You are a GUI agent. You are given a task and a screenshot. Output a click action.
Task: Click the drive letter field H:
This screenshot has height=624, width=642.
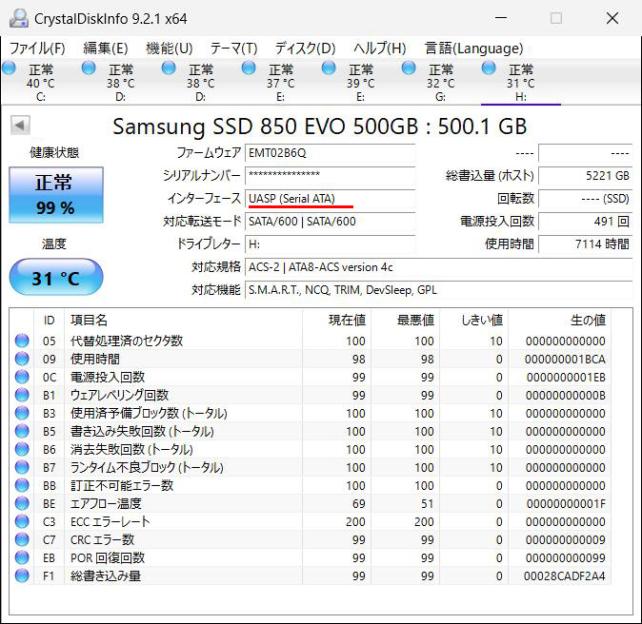tap(330, 244)
